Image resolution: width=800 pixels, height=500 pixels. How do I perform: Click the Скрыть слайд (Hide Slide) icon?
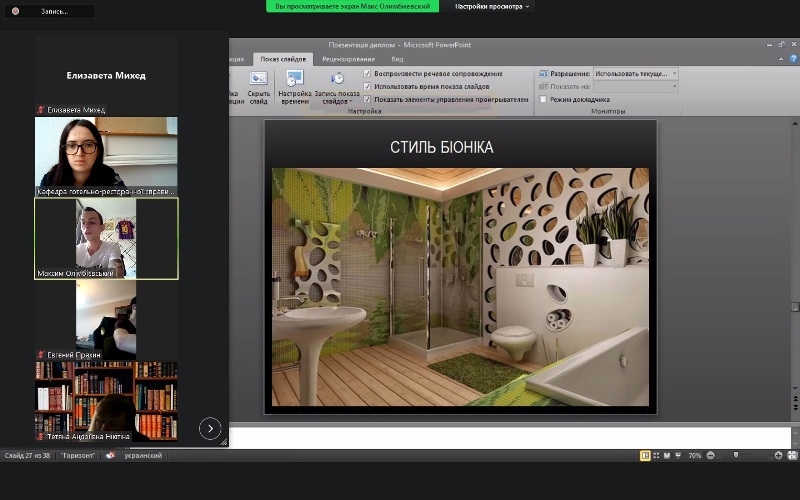259,83
